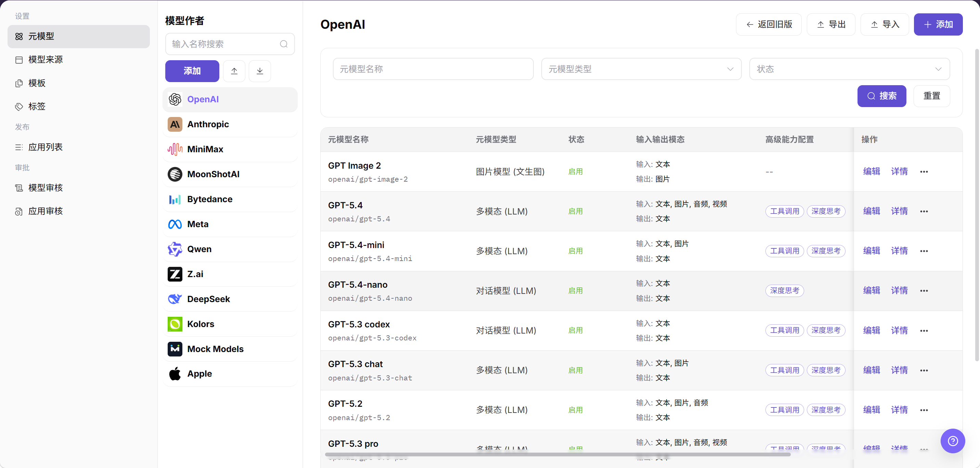Click 详情 for GPT-5.4
The width and height of the screenshot is (980, 468).
(899, 211)
